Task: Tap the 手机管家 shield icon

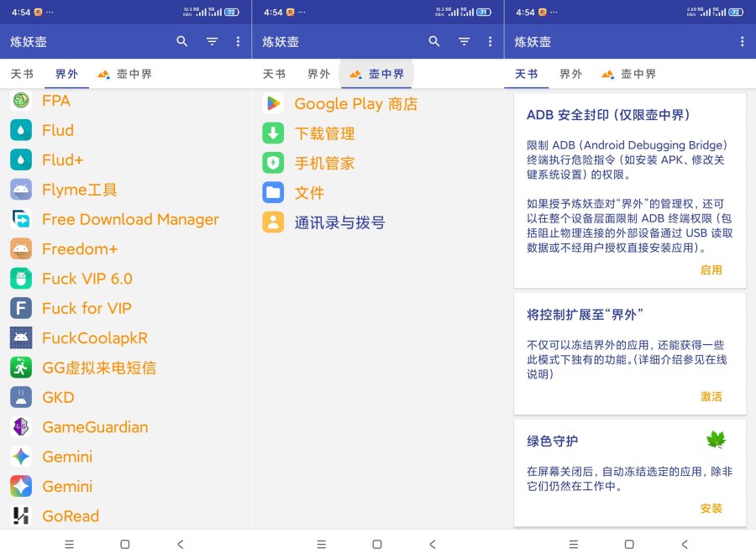Action: tap(273, 163)
